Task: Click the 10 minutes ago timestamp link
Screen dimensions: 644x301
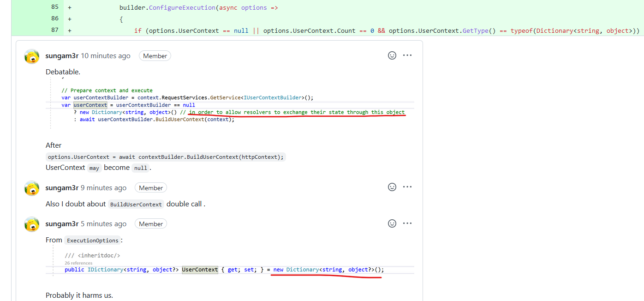Action: [x=106, y=55]
